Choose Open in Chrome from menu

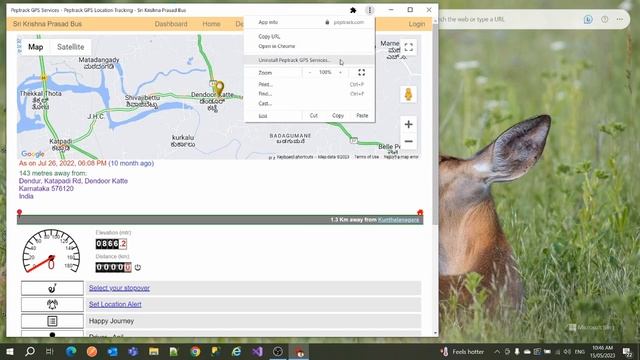point(309,46)
